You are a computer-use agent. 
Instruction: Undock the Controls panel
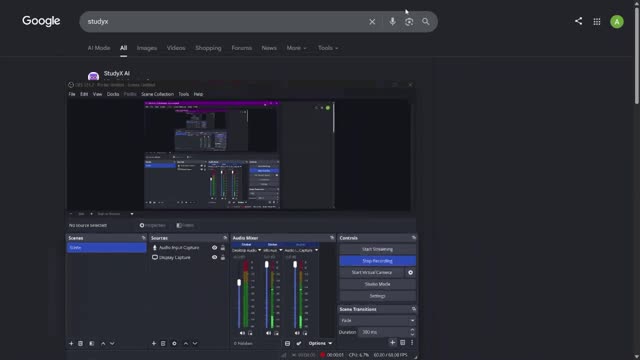[413, 238]
